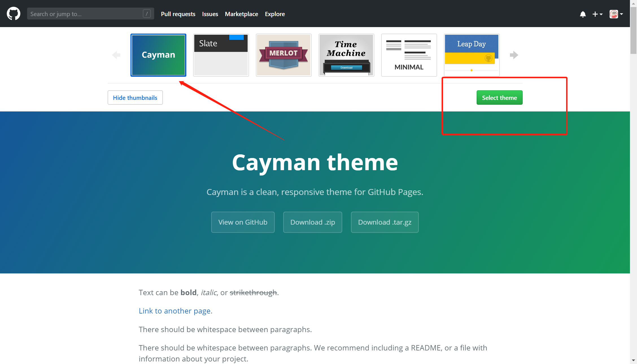This screenshot has height=364, width=637.
Task: Open Pull requests in top nav
Action: (x=178, y=14)
